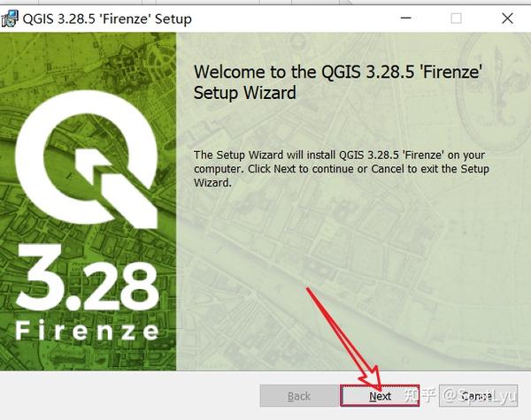
Task: Click the greyed-out maximize window button
Action: click(456, 19)
